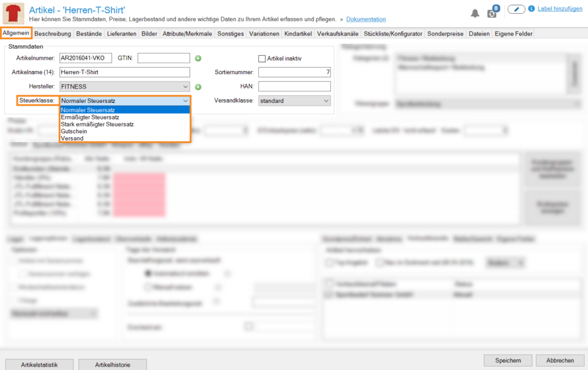Click the green plus icon next to Hersteller
This screenshot has width=588, height=370.
coord(198,87)
